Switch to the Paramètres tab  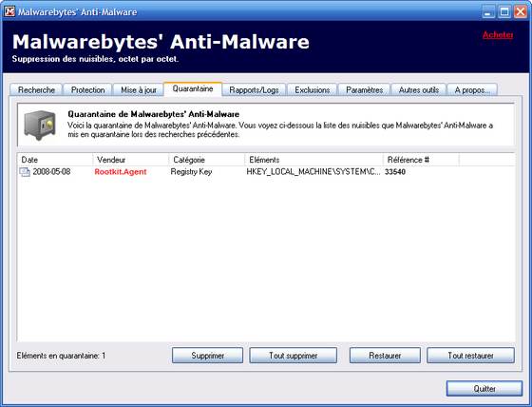click(365, 90)
